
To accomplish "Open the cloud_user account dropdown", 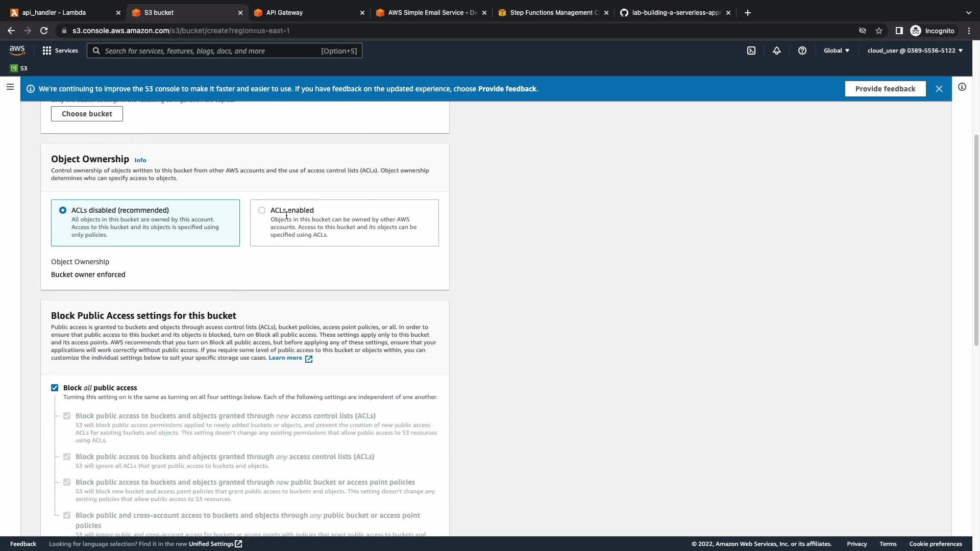I will [915, 51].
